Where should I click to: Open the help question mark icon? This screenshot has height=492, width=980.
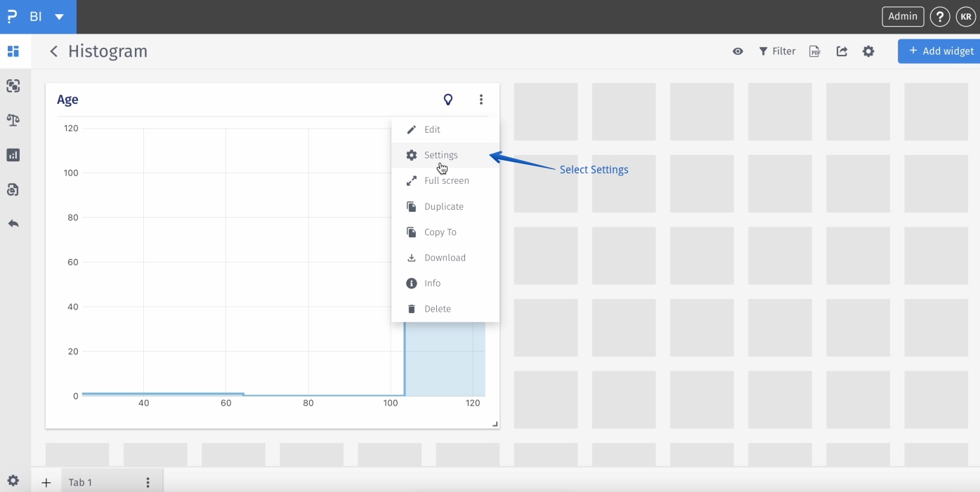(940, 17)
